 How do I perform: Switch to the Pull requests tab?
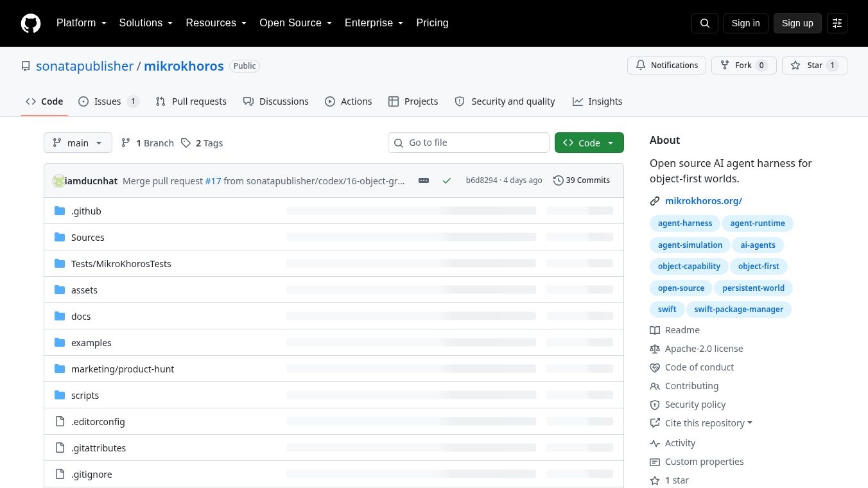(x=191, y=101)
